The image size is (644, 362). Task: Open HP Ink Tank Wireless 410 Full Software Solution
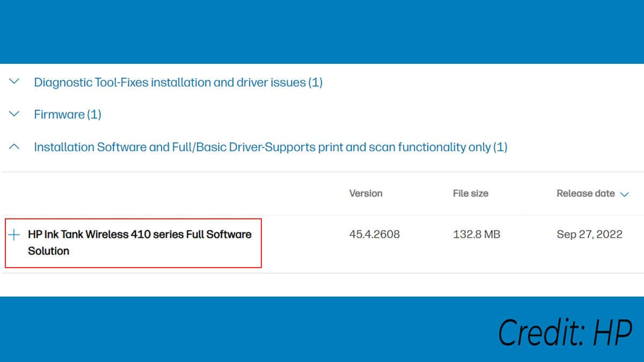(140, 234)
